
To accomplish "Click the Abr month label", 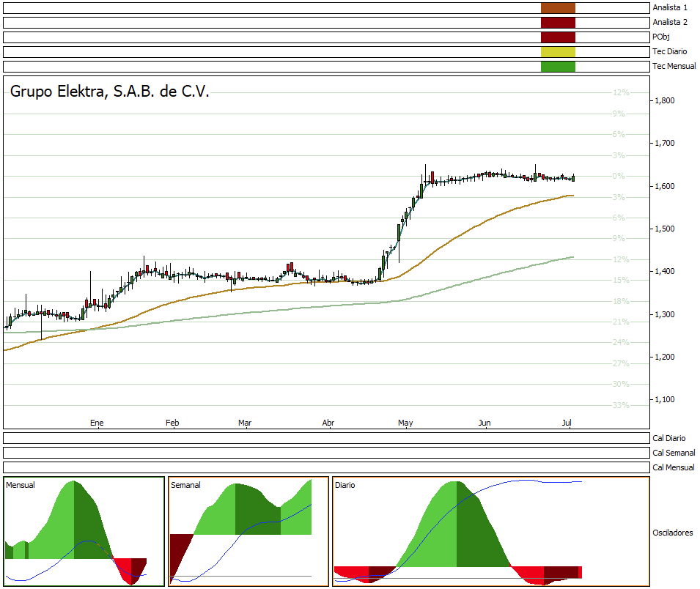I will pyautogui.click(x=328, y=423).
